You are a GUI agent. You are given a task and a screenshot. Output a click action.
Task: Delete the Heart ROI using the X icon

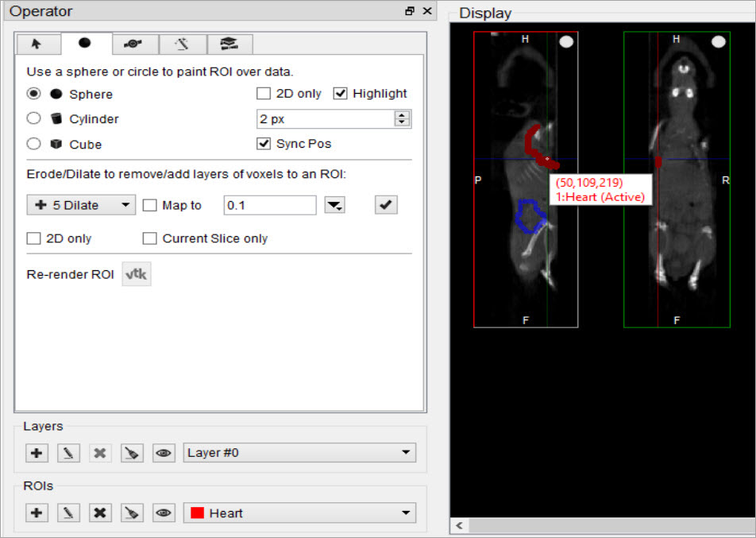(x=100, y=513)
